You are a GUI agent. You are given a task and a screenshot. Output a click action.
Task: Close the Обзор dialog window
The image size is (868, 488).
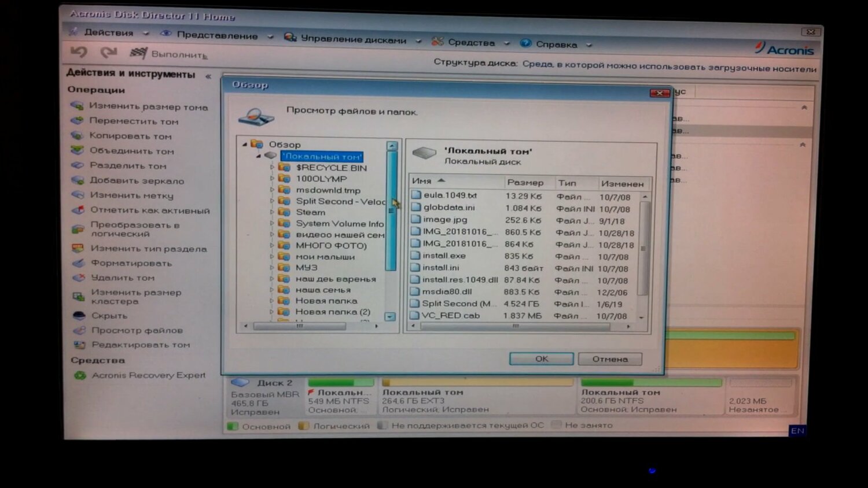tap(659, 93)
